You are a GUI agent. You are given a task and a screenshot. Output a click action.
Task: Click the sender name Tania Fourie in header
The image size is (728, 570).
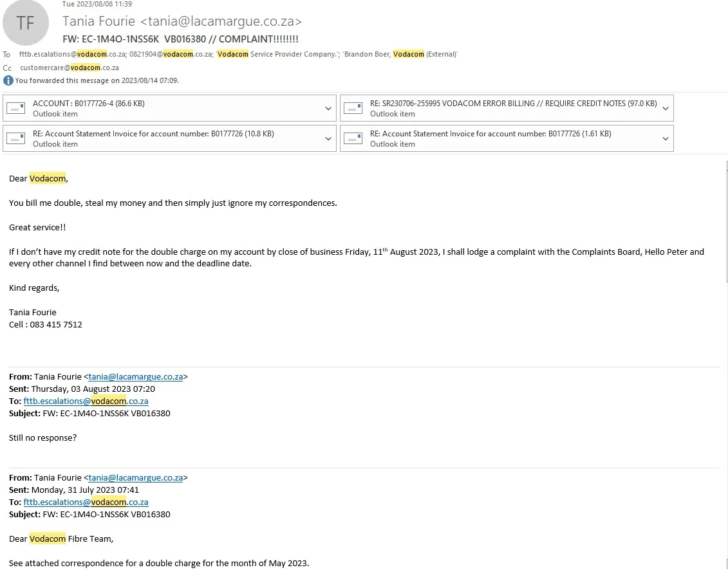tap(100, 22)
